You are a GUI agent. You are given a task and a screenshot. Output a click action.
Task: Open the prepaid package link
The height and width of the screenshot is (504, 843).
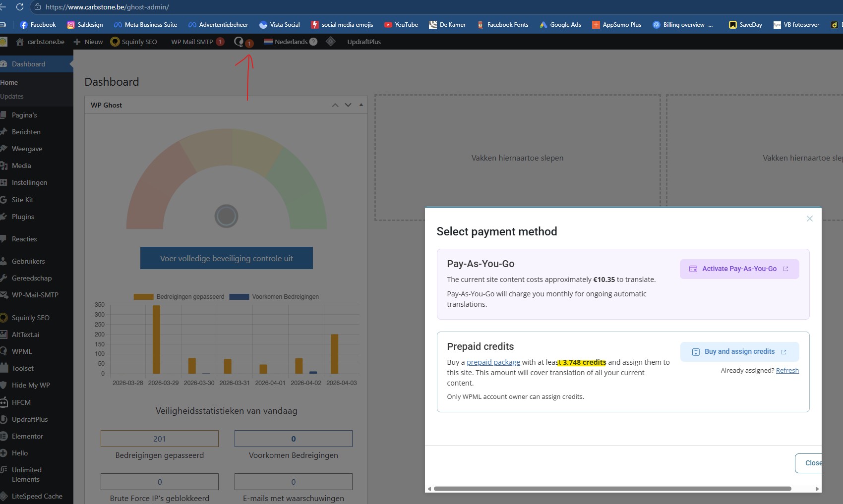(x=493, y=362)
